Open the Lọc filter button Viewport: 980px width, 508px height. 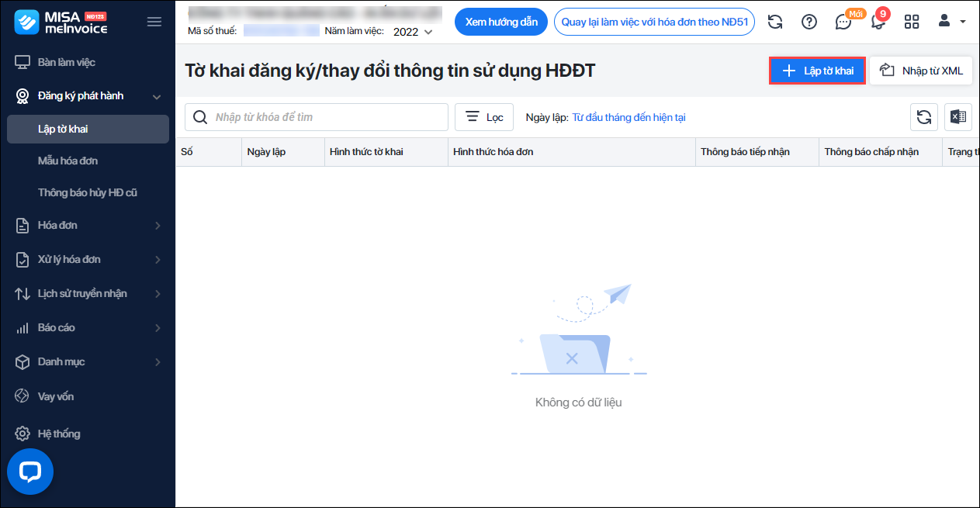click(x=484, y=117)
